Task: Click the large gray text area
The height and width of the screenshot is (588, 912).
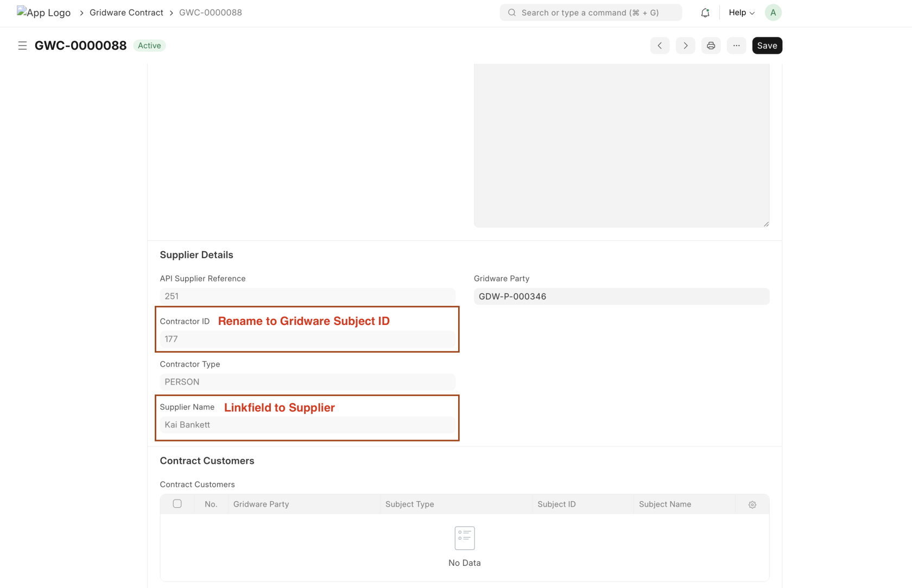Action: point(622,145)
